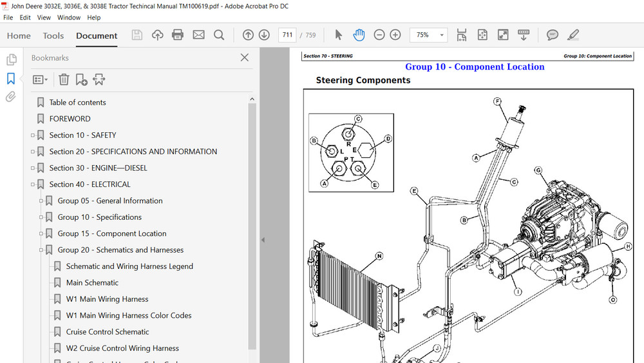Find current bookmark icon
Screen dimensions: 644x363
[99, 79]
